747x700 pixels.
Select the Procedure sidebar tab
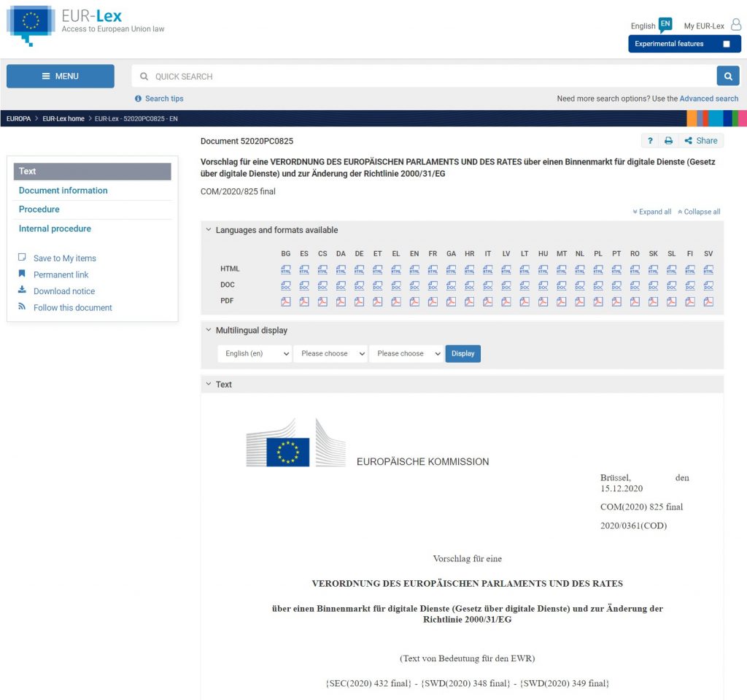pyautogui.click(x=39, y=209)
